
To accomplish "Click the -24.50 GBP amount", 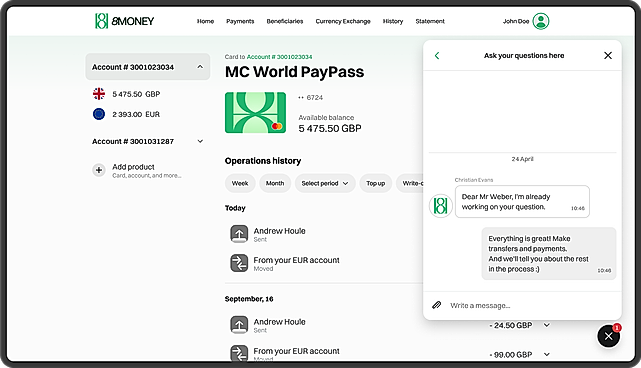I will [511, 325].
